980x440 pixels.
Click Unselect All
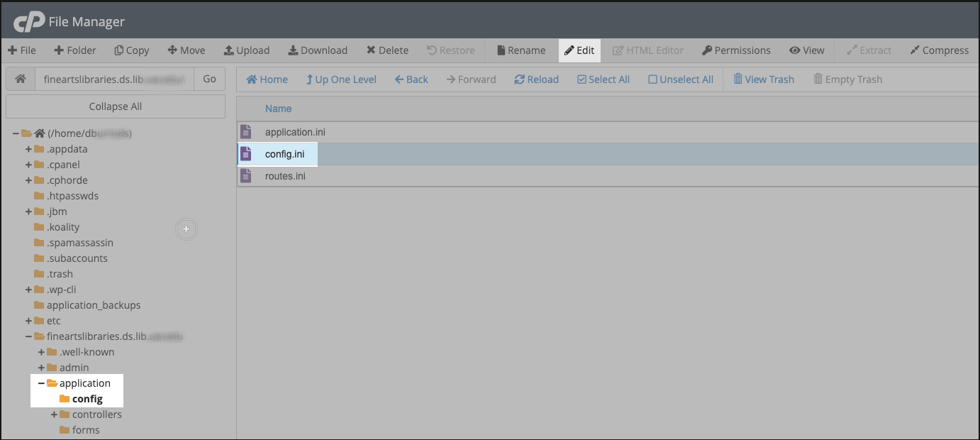tap(681, 79)
